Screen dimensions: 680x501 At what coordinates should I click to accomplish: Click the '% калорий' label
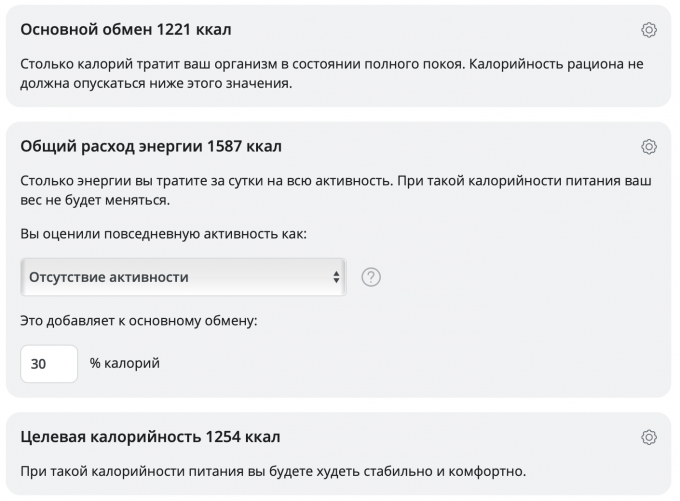[125, 364]
